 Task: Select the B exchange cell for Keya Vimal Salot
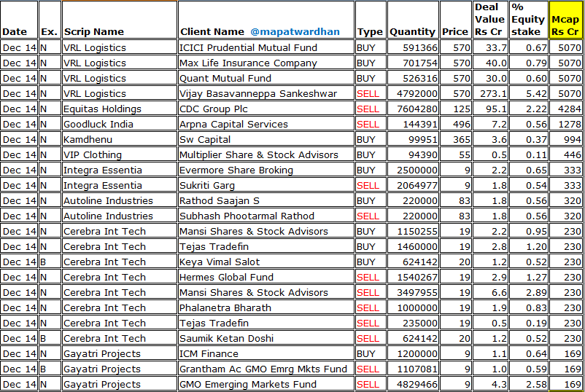click(50, 262)
